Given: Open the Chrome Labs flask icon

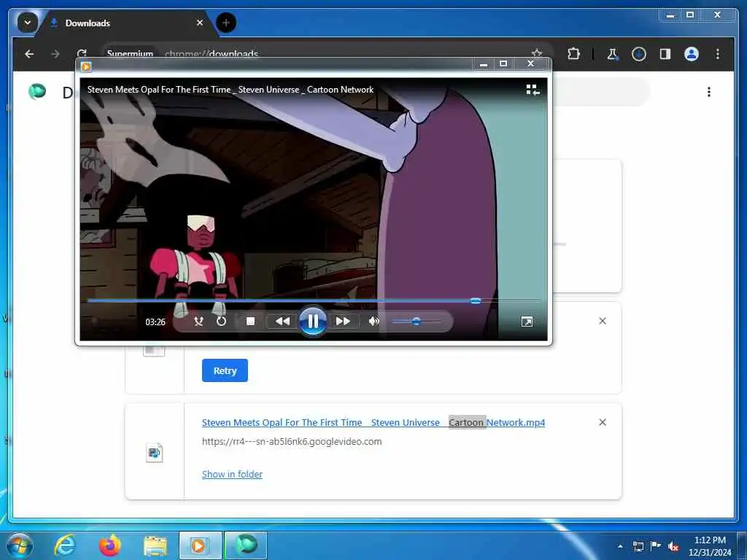Looking at the screenshot, I should [613, 54].
